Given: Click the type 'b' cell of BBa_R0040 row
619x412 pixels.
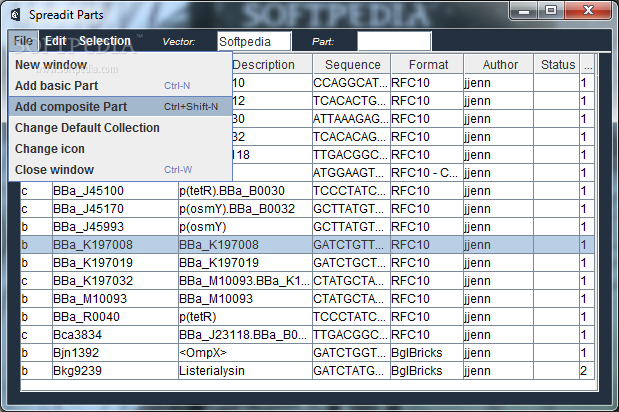Looking at the screenshot, I should coord(36,317).
